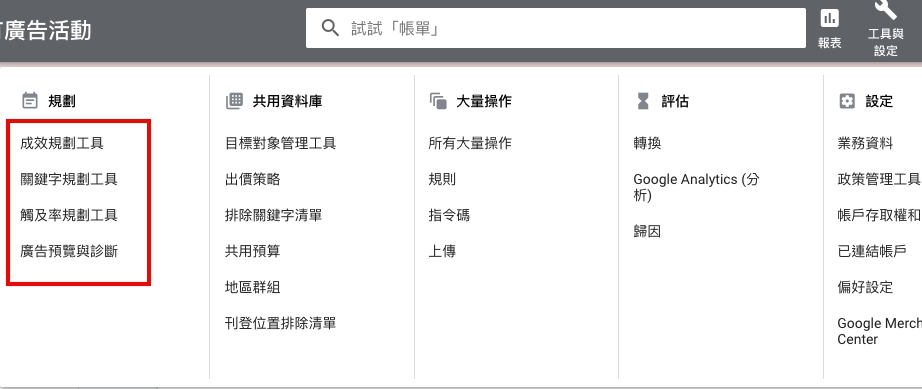Open Google Analytics (分析)
The image size is (922, 389).
[696, 187]
